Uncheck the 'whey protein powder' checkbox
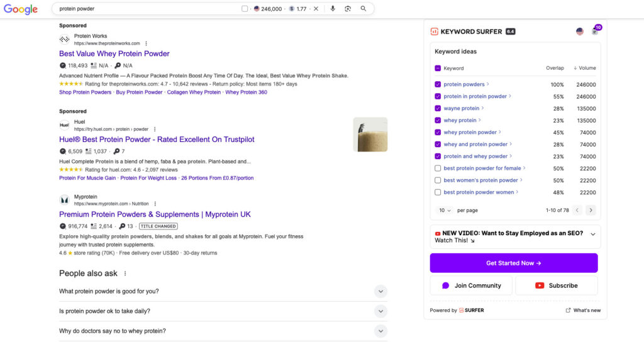Screen dimensions: 644x342 [x=438, y=132]
